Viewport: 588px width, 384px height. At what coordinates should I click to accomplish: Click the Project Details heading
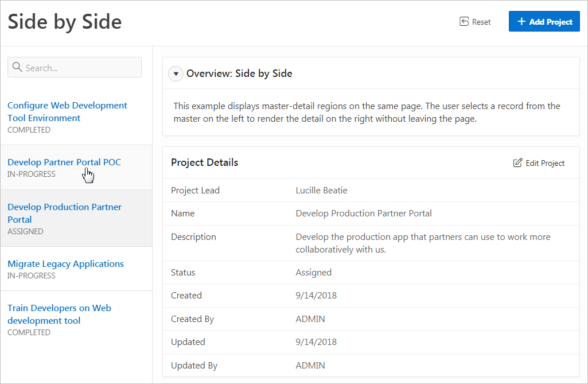(204, 162)
